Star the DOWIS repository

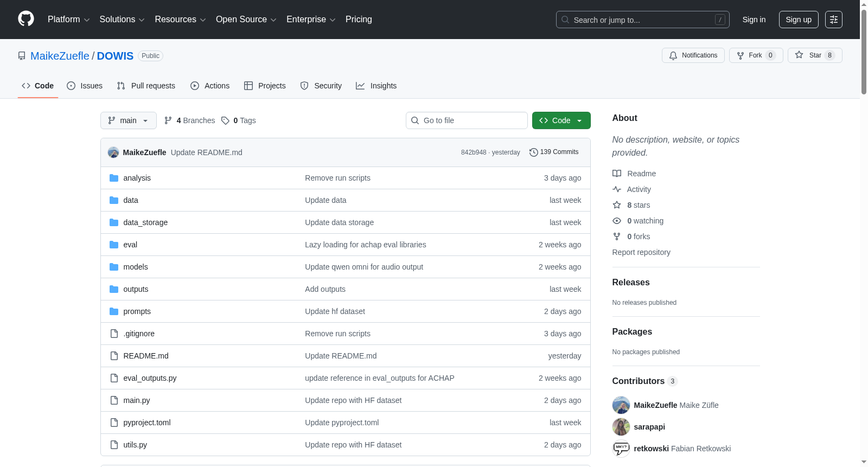tap(815, 55)
